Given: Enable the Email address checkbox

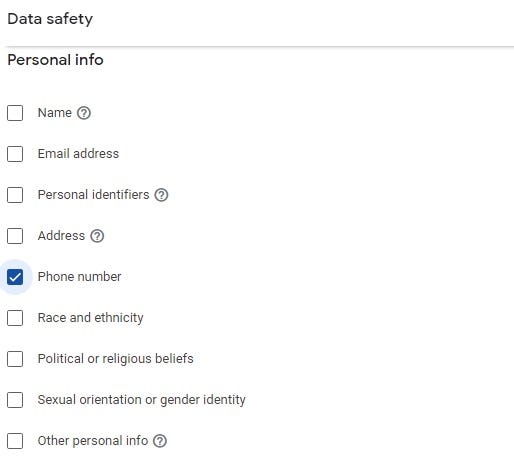Looking at the screenshot, I should 15,154.
